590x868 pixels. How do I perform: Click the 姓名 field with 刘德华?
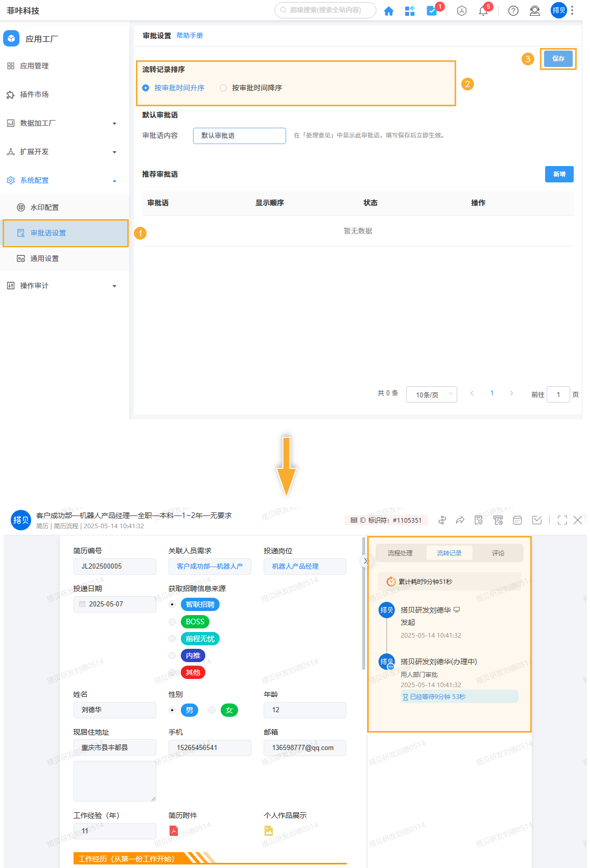pyautogui.click(x=115, y=710)
